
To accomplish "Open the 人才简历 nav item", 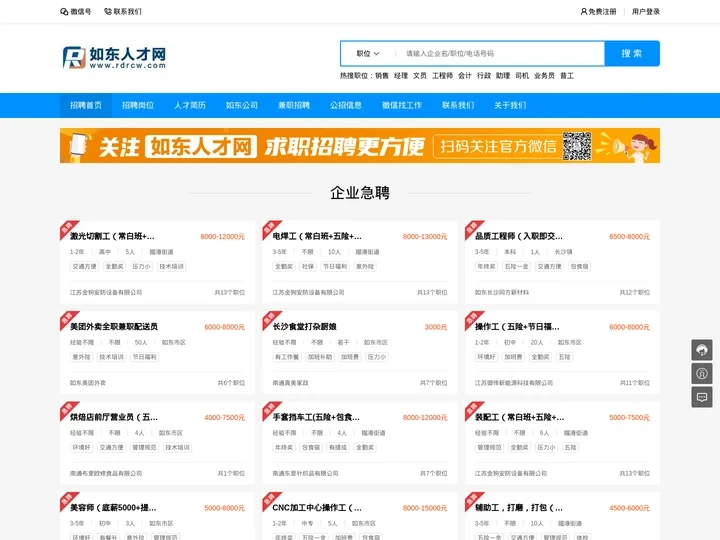I will pos(190,105).
